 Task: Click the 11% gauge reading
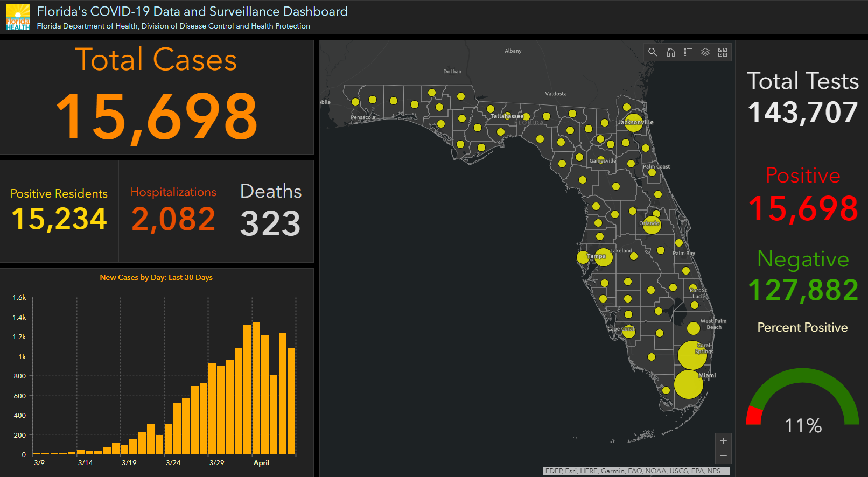tap(803, 426)
